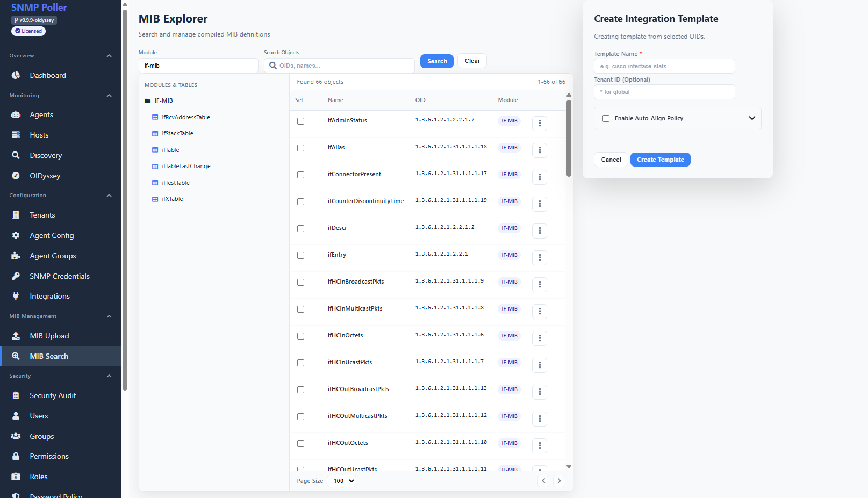The image size is (868, 498).
Task: Click the Dashboard pie chart icon
Action: [16, 75]
